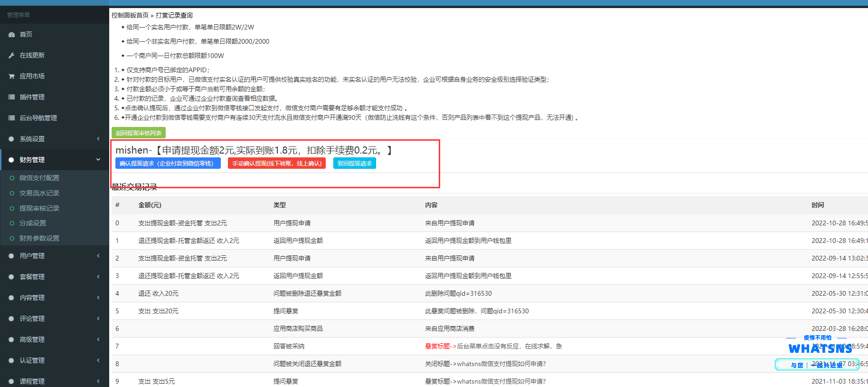868x387 pixels.
Task: Expand the 系统设置 menu chevron
Action: pos(98,139)
